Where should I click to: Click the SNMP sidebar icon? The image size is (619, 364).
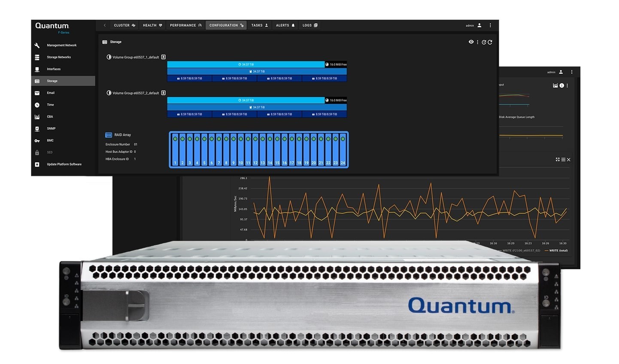click(37, 129)
